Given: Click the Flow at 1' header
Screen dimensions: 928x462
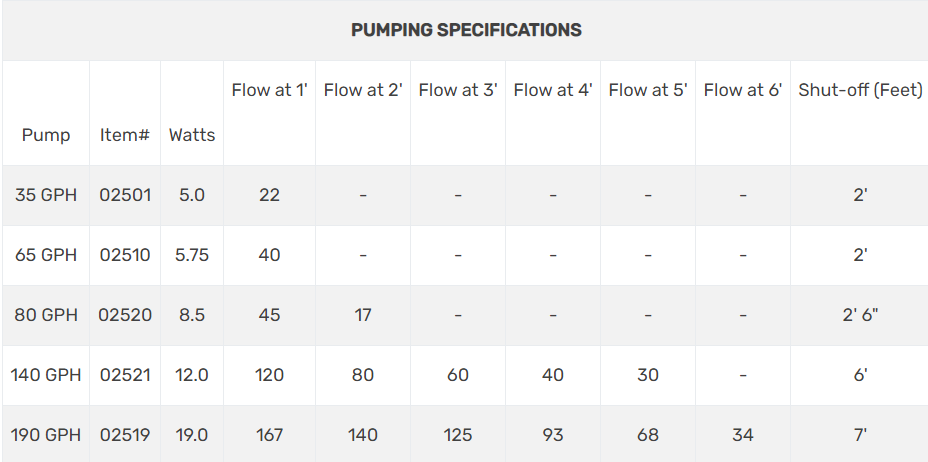Looking at the screenshot, I should 269,91.
